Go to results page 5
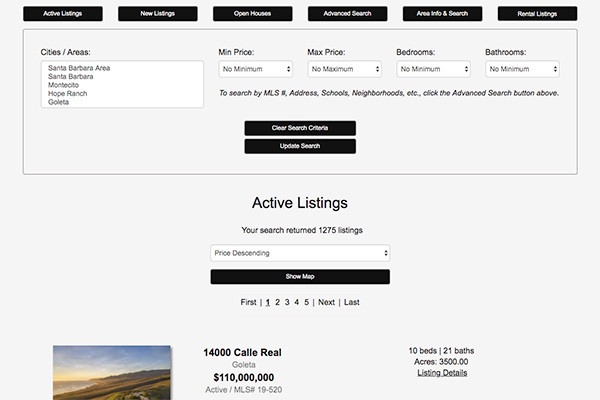Viewport: 600px width, 400px height. coord(307,302)
